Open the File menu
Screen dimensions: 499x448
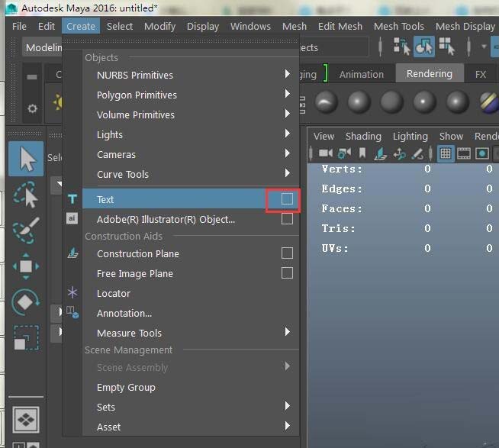pyautogui.click(x=19, y=26)
